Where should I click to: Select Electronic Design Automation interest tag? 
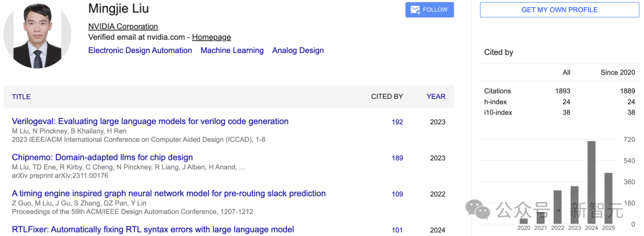pyautogui.click(x=140, y=51)
